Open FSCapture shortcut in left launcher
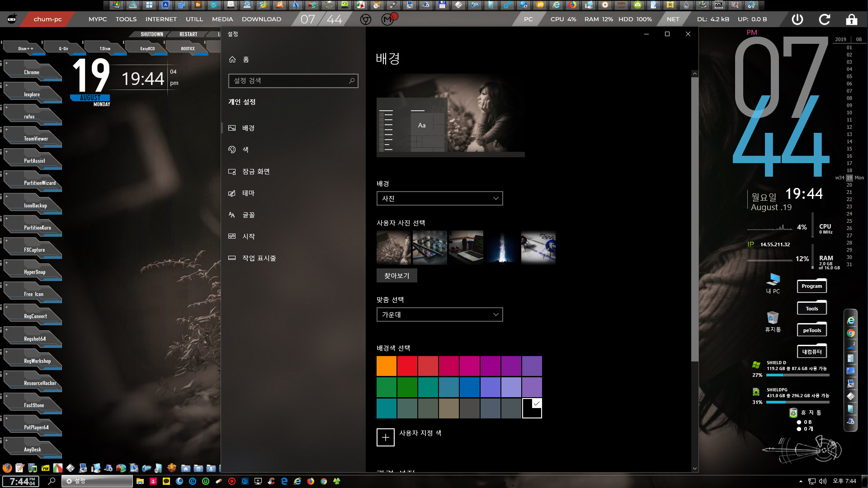This screenshot has width=868, height=488. [33, 250]
